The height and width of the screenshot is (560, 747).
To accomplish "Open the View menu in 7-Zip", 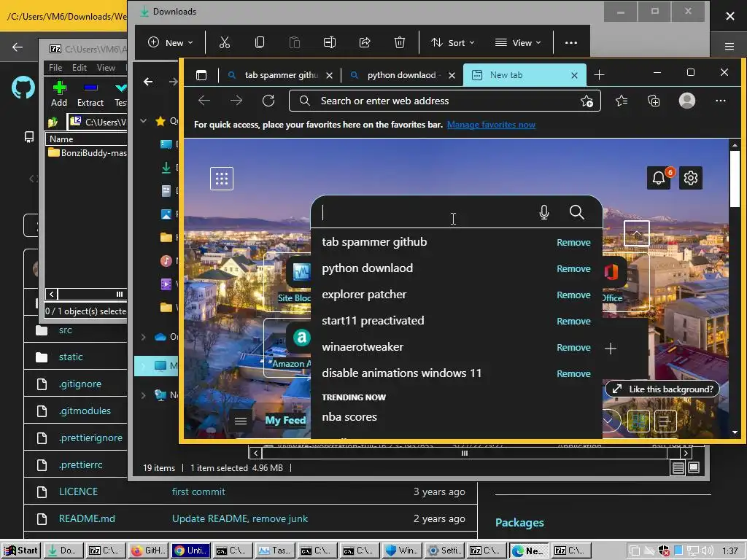I will point(106,68).
